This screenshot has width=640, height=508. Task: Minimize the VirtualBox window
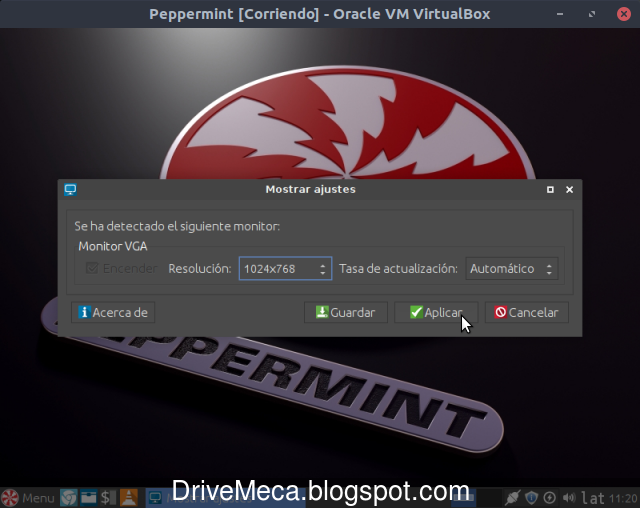[x=560, y=14]
